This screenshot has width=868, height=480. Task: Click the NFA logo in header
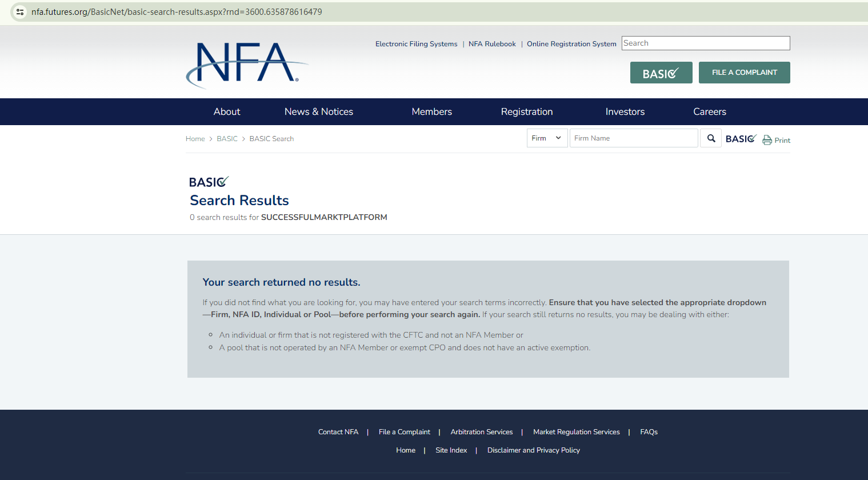[x=247, y=65]
